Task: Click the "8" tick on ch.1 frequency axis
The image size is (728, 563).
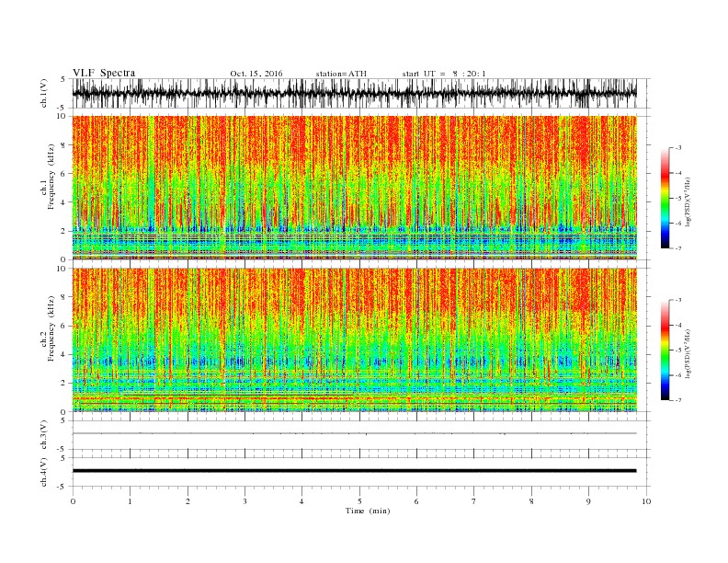Action: (x=64, y=145)
